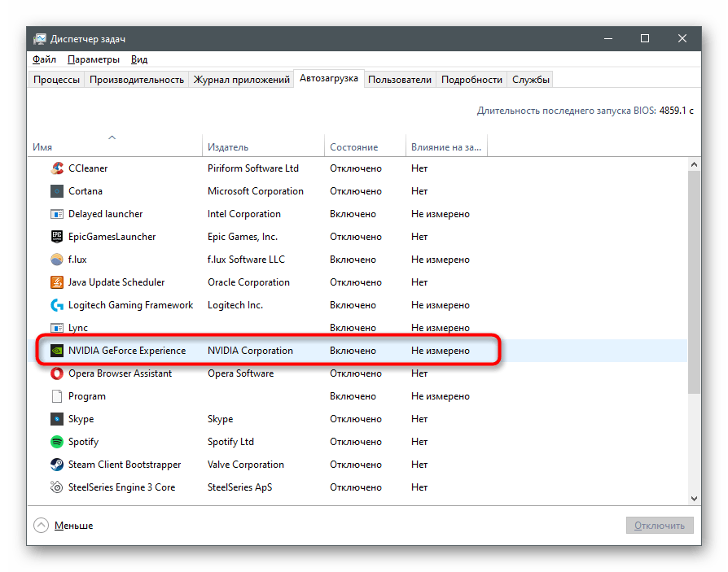This screenshot has height=572, width=728.
Task: Click the Opera Browser Assistant icon
Action: click(x=57, y=373)
